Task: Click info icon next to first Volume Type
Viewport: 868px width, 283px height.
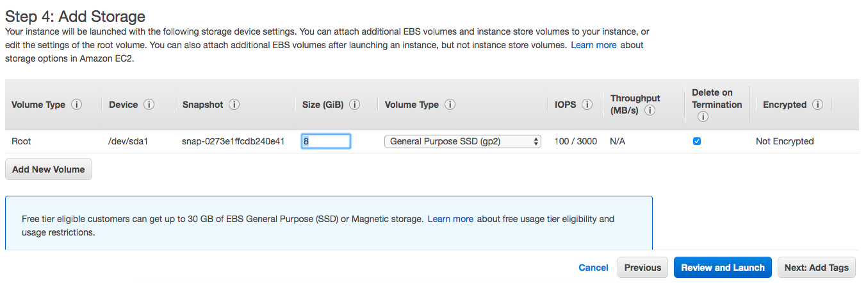Action: (x=77, y=105)
